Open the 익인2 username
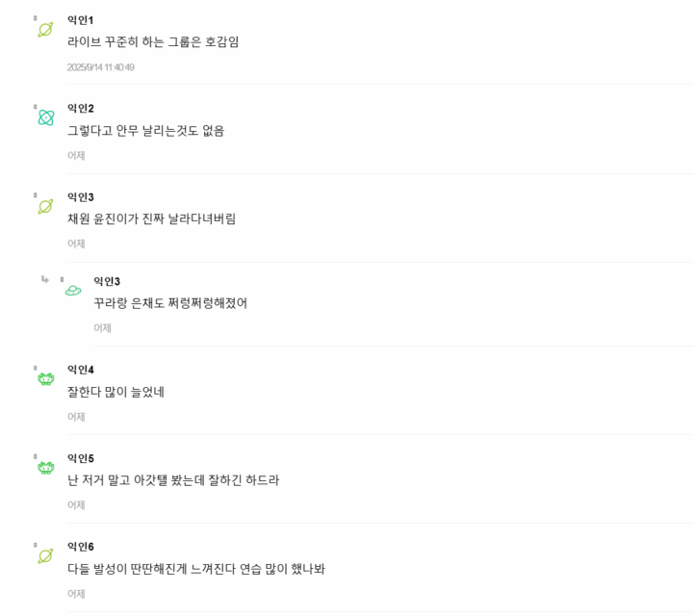This screenshot has width=693, height=616. [80, 109]
